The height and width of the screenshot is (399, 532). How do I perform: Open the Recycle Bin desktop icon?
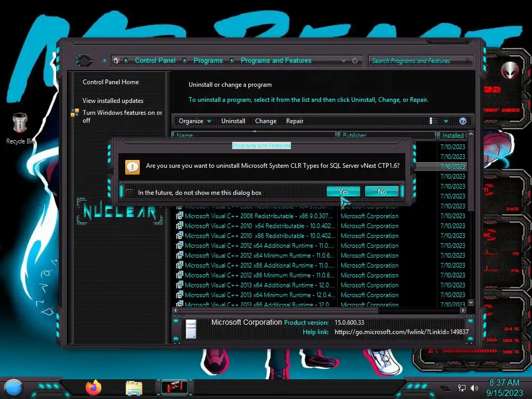20,129
